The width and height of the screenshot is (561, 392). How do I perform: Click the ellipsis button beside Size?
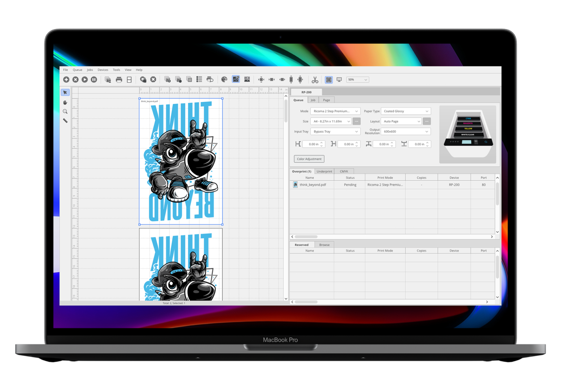[356, 121]
